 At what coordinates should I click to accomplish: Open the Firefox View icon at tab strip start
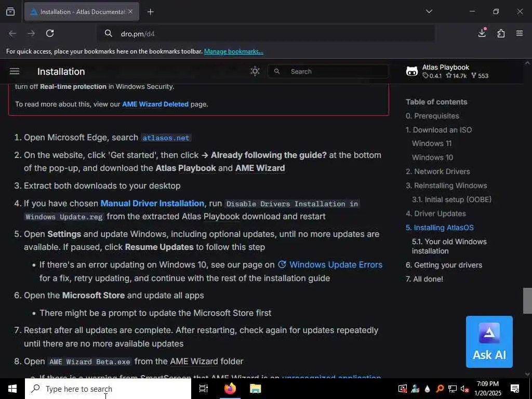pyautogui.click(x=10, y=12)
